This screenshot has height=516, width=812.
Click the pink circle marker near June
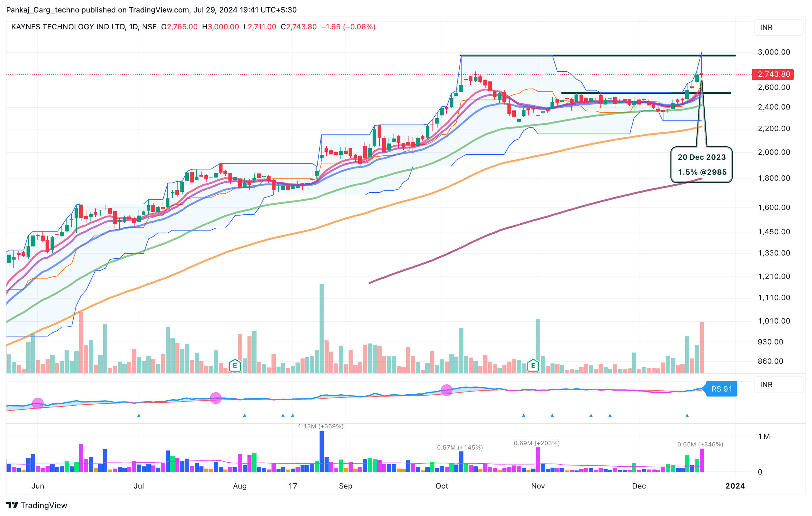(x=38, y=403)
